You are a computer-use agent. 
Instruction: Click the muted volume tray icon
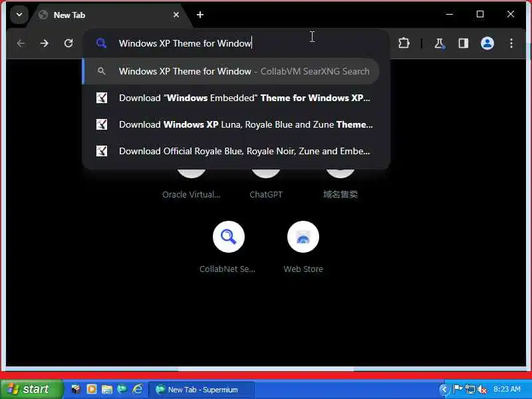point(481,389)
